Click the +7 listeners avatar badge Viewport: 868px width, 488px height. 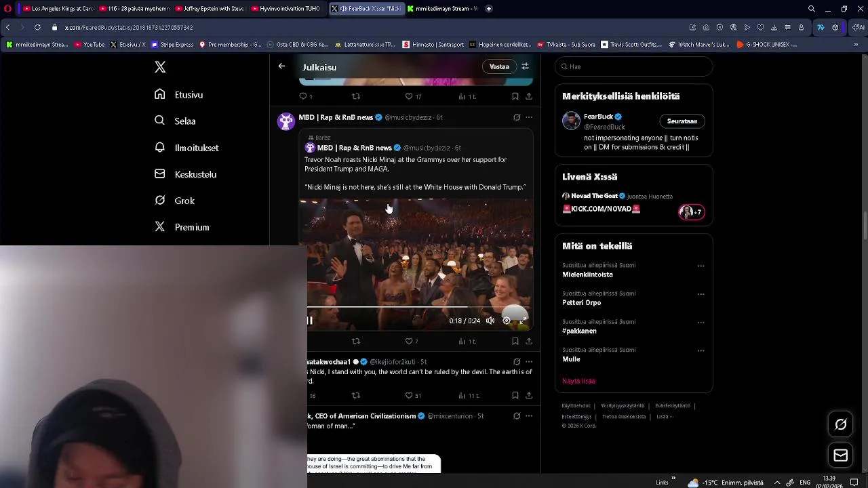point(692,212)
